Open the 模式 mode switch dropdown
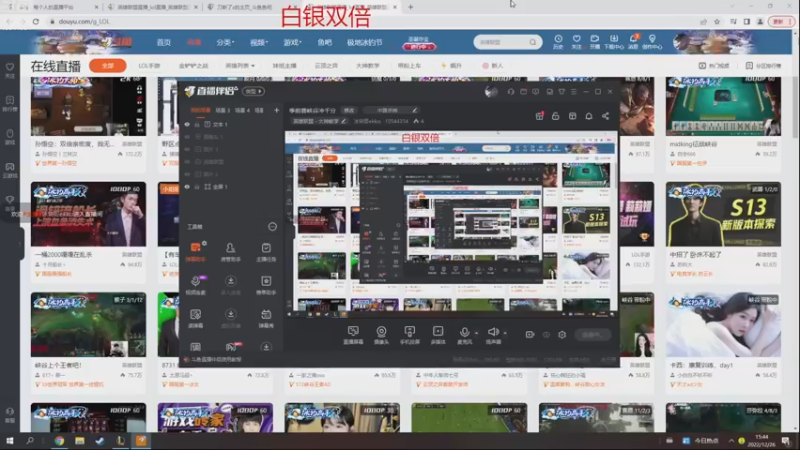Viewport: 800px width, 450px height. point(253,91)
